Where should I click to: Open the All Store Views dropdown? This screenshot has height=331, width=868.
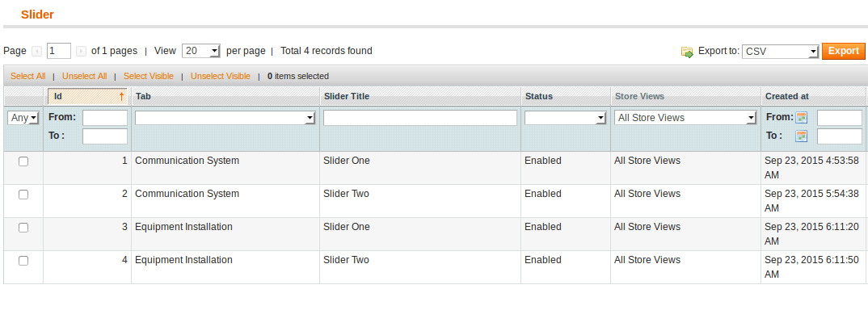[685, 118]
